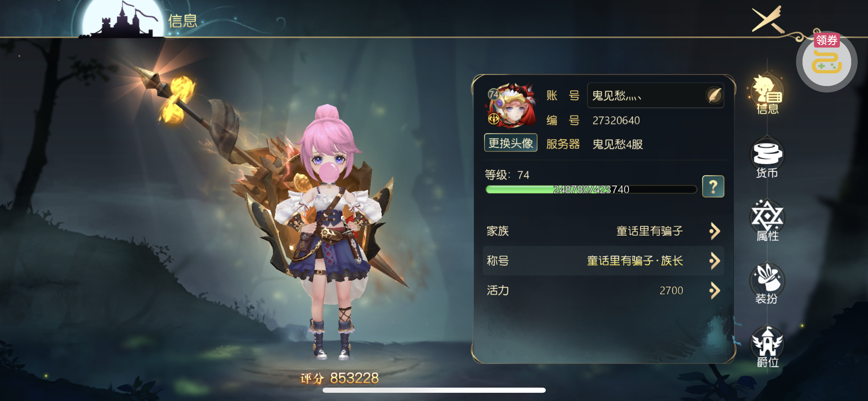Select the 家族 family name 童话里有骗子
The image size is (868, 401).
coord(649,231)
